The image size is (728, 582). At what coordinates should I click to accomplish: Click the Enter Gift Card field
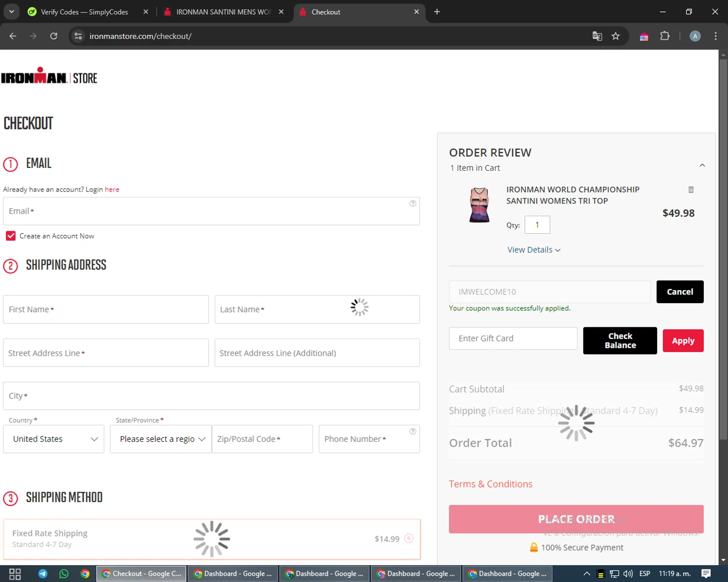pyautogui.click(x=513, y=339)
